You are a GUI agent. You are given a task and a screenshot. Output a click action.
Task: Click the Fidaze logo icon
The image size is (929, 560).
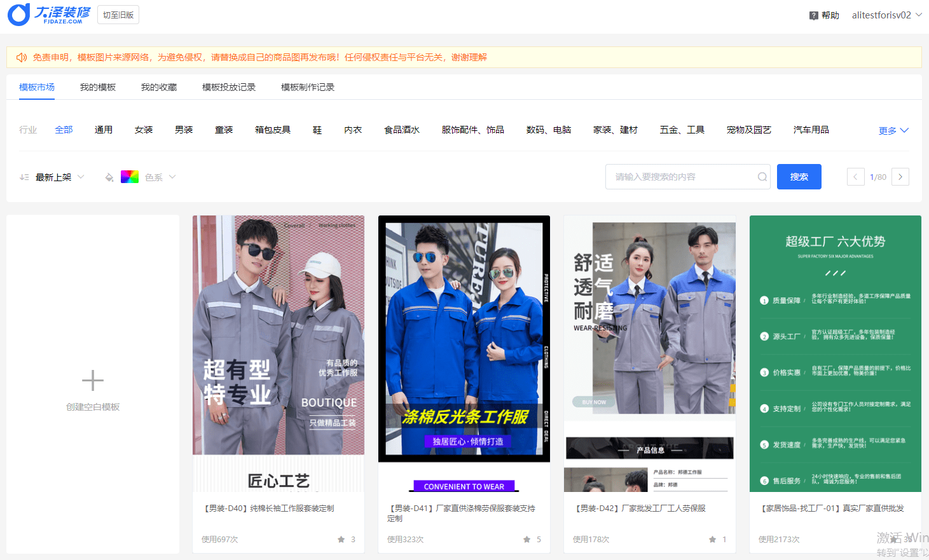pos(18,15)
